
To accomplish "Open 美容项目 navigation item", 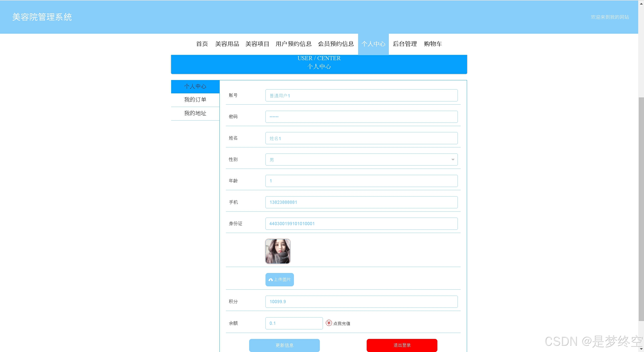I will coord(257,44).
